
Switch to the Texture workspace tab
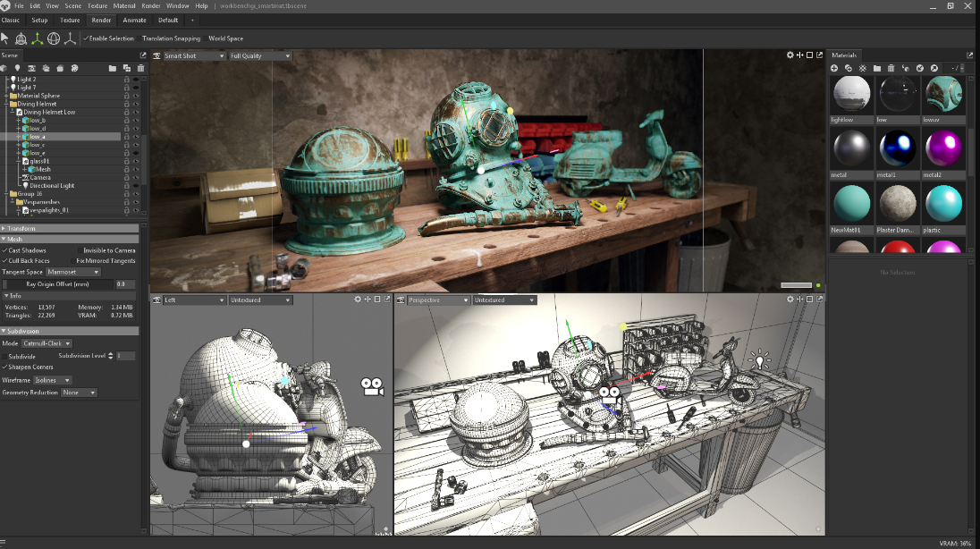[70, 20]
